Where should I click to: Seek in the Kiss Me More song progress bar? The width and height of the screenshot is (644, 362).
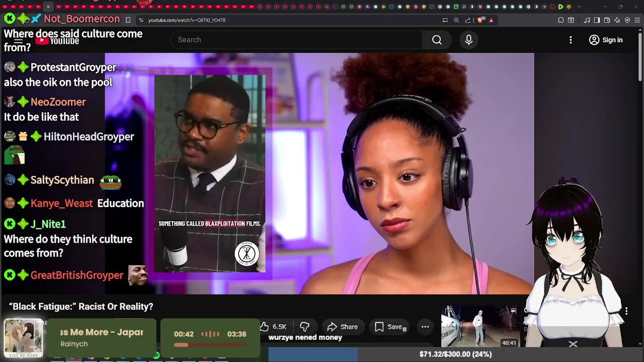(210, 345)
